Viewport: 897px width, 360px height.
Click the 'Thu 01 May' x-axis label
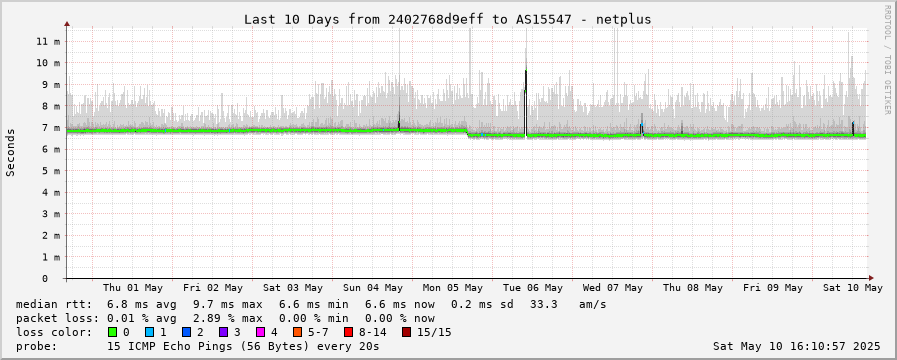[x=133, y=288]
